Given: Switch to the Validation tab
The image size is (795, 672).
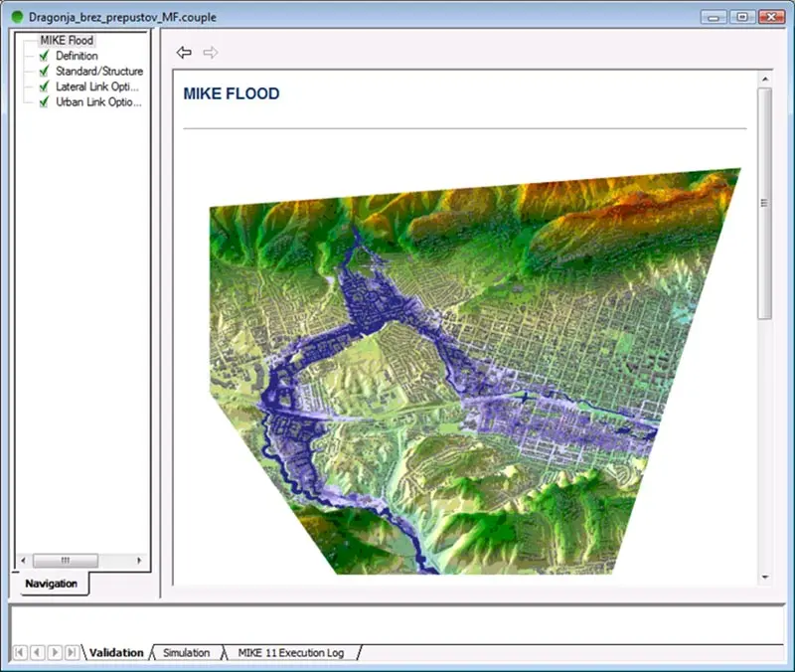Looking at the screenshot, I should pos(116,653).
